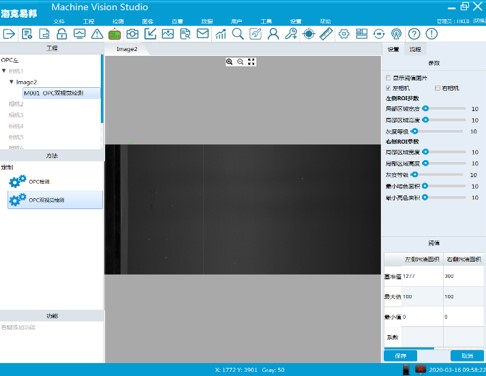Select the M001 OPC tree item
Viewport: 486px width, 376px height.
(61, 93)
